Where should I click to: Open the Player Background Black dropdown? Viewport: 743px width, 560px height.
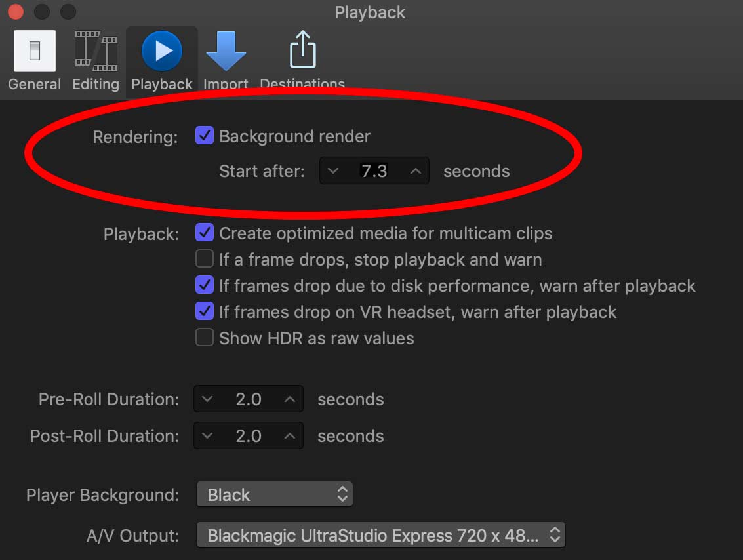point(275,494)
